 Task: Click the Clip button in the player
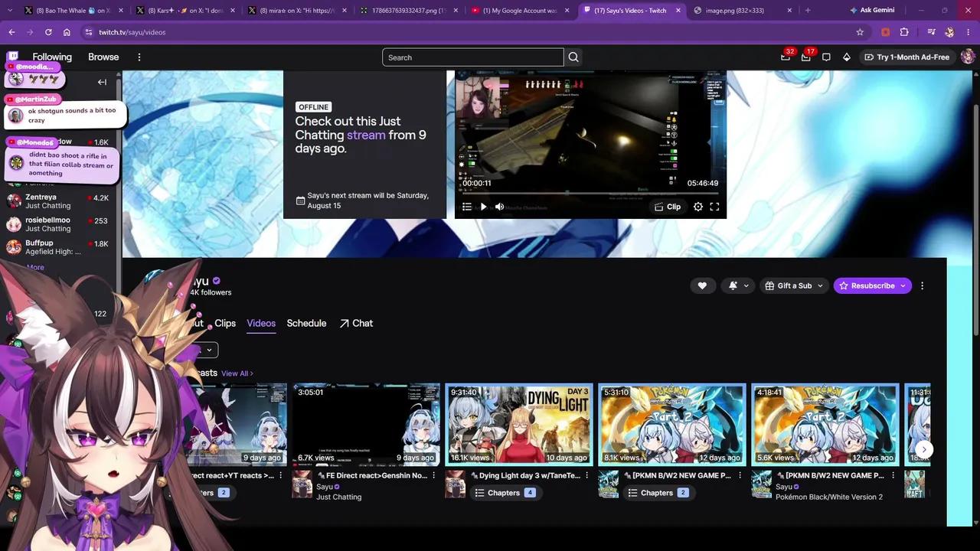click(x=668, y=207)
